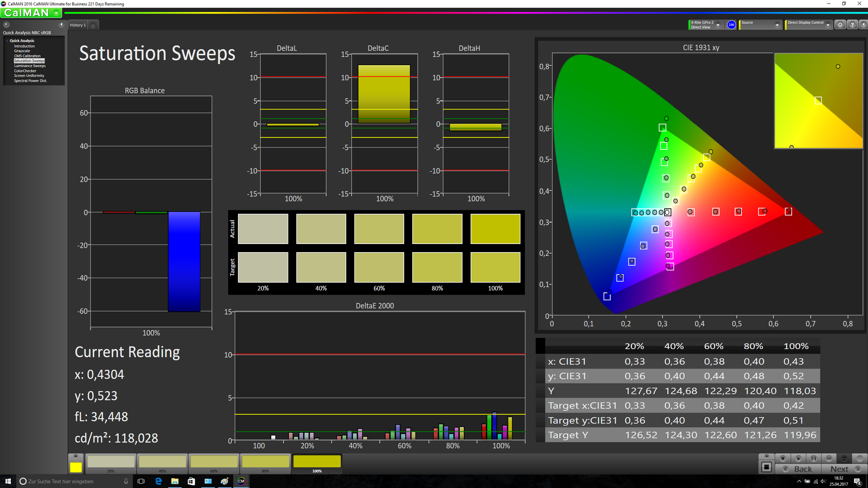Image resolution: width=868 pixels, height=488 pixels.
Task: Click the blue 230 meter timer icon
Action: pyautogui.click(x=731, y=25)
